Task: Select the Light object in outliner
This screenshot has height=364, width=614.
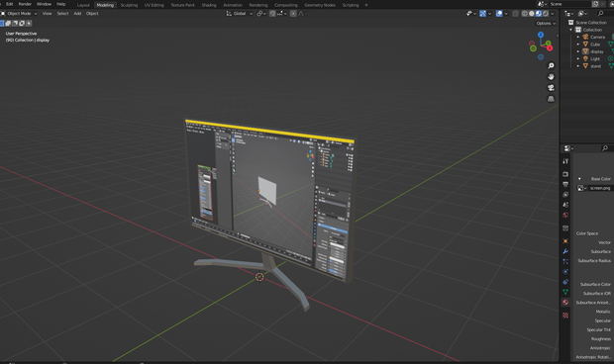Action: tap(595, 58)
